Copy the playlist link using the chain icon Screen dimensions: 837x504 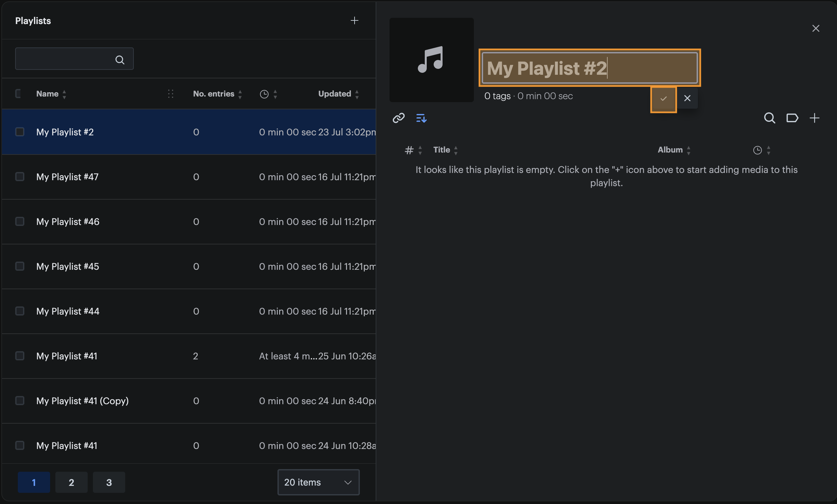point(398,118)
